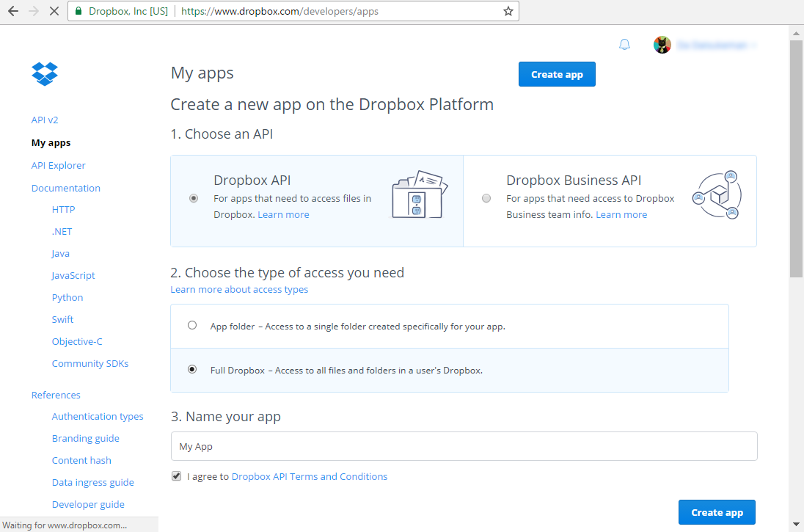Viewport: 804px width, 532px height.
Task: Expand the References section in sidebar
Action: pyautogui.click(x=56, y=395)
